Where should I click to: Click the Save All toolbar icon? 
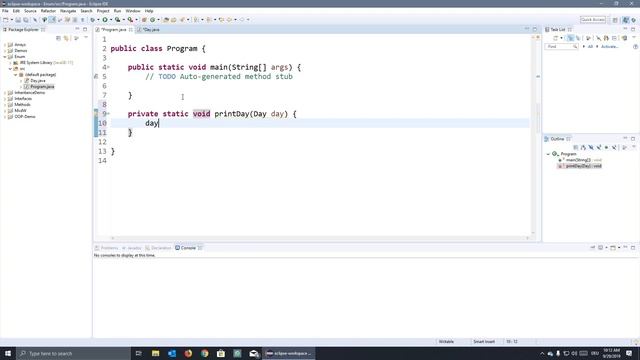(x=26, y=20)
